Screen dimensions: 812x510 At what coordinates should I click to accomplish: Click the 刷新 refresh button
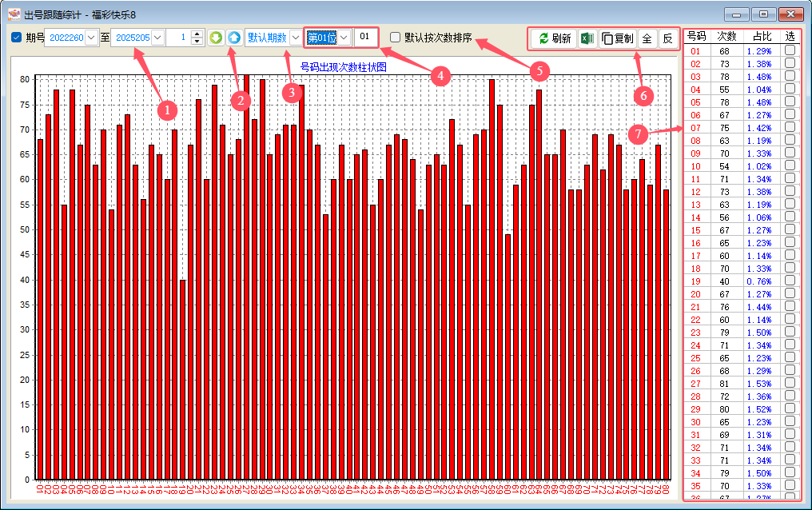pos(554,38)
